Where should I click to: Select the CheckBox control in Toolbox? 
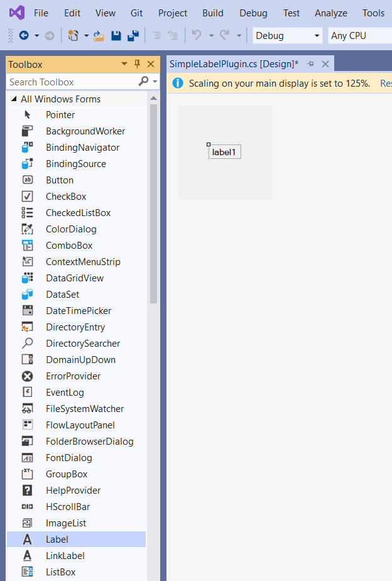tap(66, 197)
